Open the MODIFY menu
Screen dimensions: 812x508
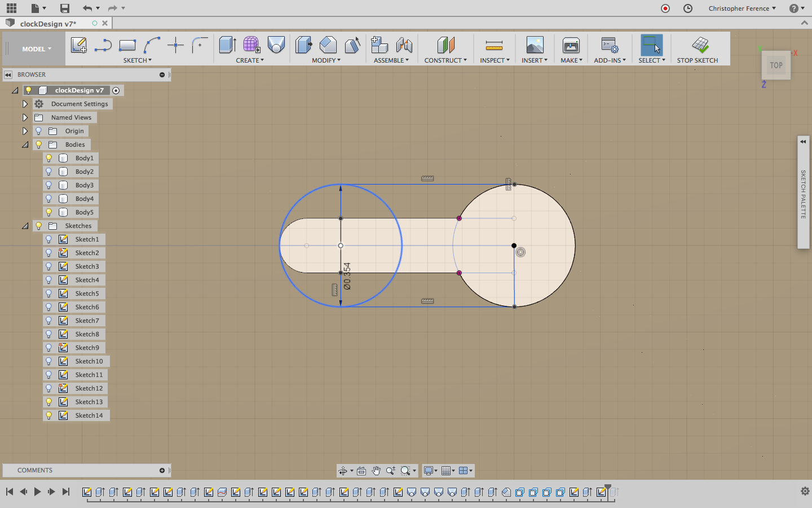click(x=326, y=60)
